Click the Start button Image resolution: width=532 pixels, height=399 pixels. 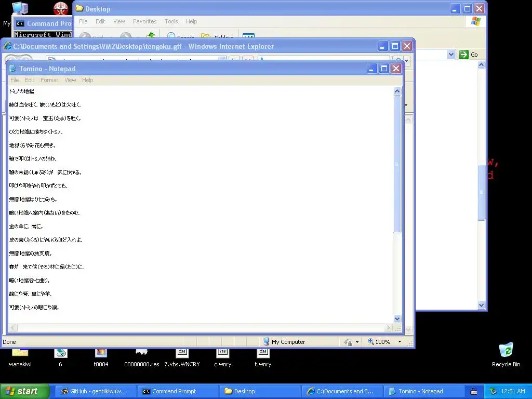point(24,391)
